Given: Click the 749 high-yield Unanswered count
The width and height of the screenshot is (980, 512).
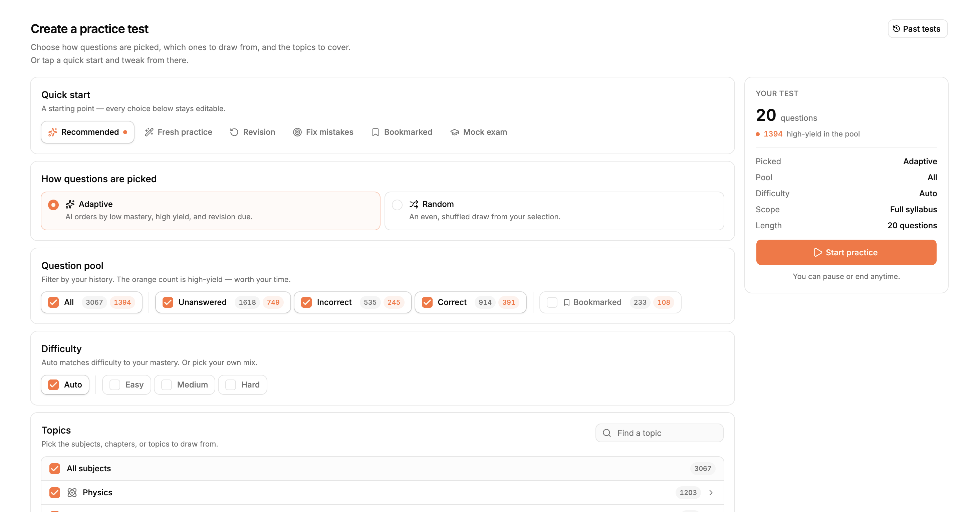Looking at the screenshot, I should (x=273, y=302).
